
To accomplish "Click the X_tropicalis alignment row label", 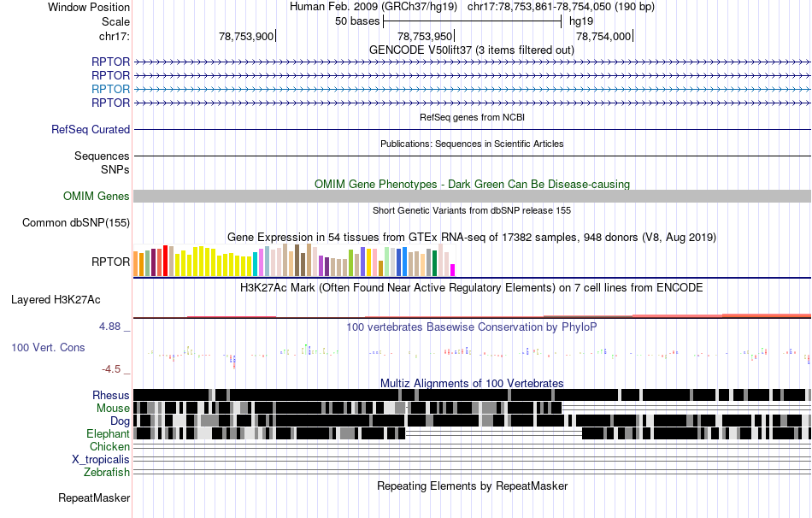I will point(101,460).
